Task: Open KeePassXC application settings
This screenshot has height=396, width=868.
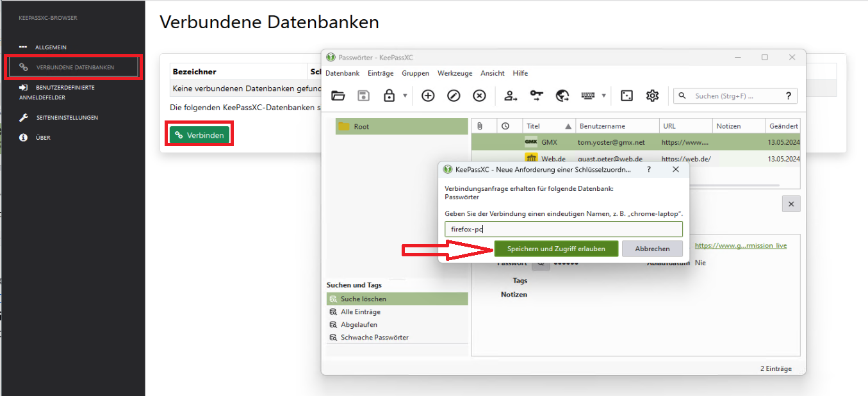Action: point(652,95)
